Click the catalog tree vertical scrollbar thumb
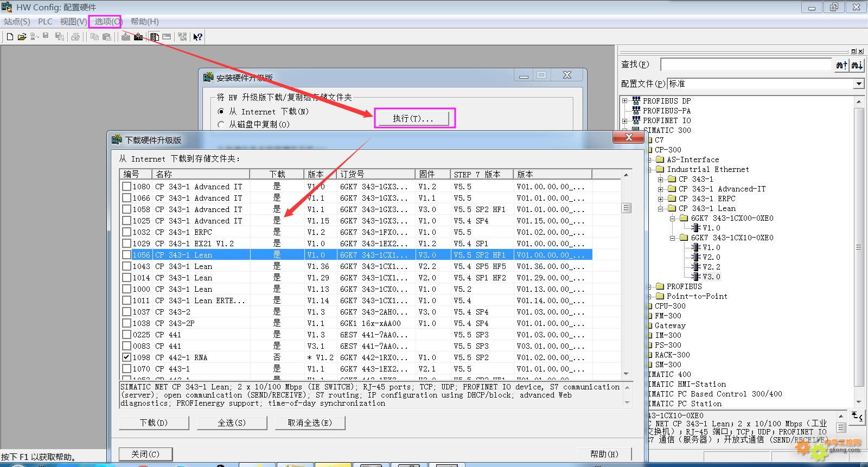 [859, 247]
